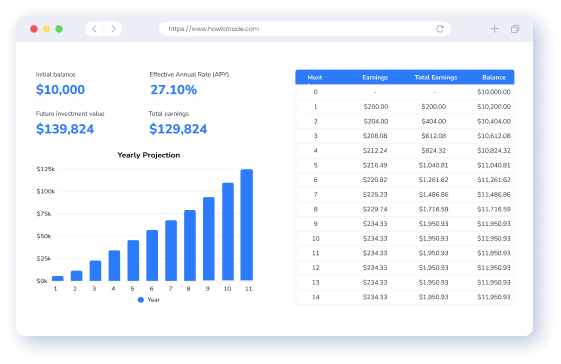Image resolution: width=561 pixels, height=364 pixels.
Task: Click the browser forward arrow
Action: click(113, 29)
